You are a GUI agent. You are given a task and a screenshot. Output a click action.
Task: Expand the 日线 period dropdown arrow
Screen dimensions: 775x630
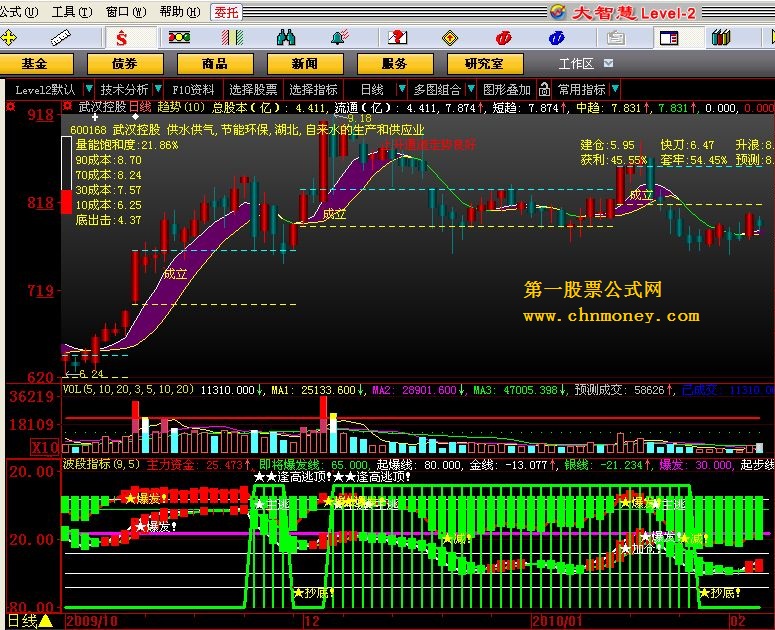click(402, 89)
